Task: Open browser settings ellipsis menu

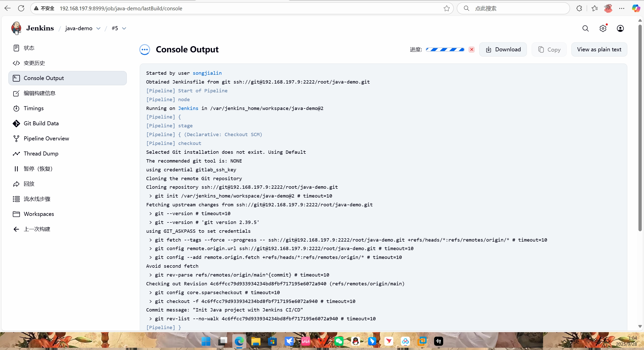Action: pos(622,8)
